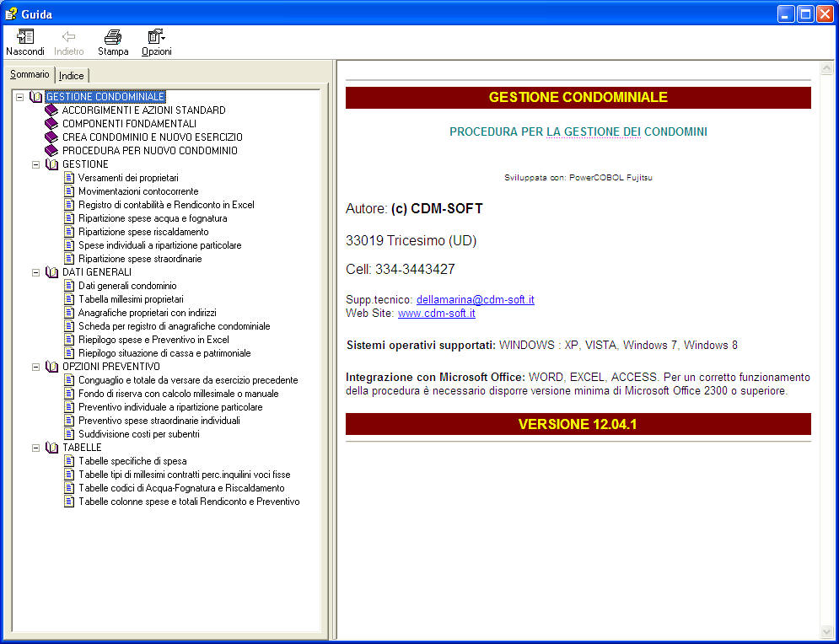Collapse the OPZIONI PREVENTIVO section

[x=36, y=367]
